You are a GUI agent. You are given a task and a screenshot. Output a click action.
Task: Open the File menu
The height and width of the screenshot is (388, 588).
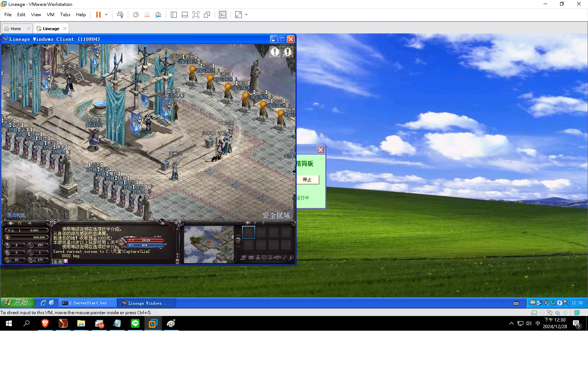tap(8, 15)
